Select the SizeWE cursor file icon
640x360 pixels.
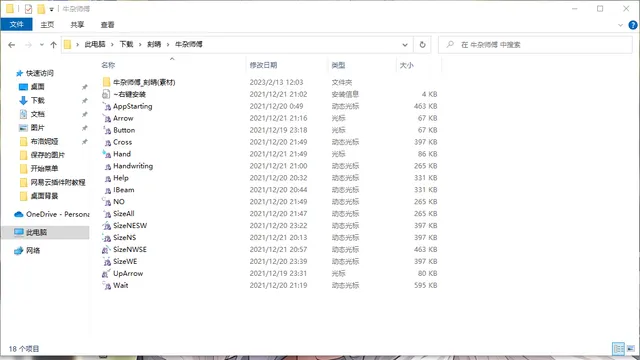coord(107,262)
